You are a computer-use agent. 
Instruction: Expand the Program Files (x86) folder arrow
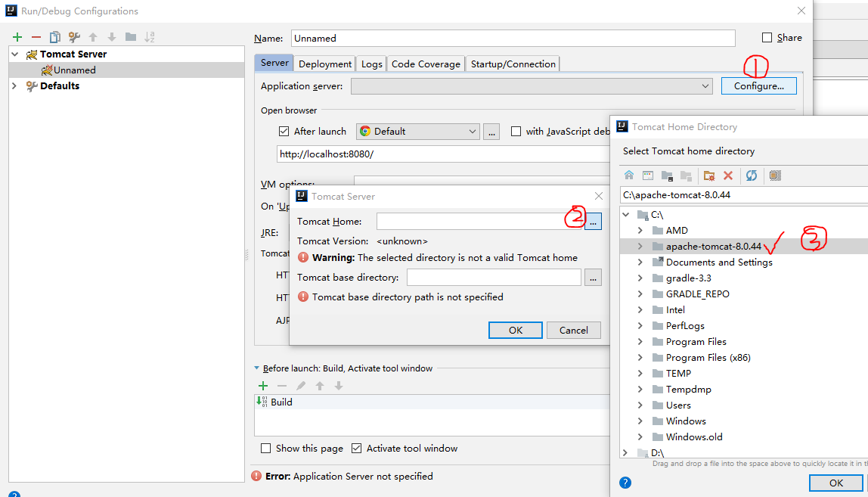coord(640,357)
